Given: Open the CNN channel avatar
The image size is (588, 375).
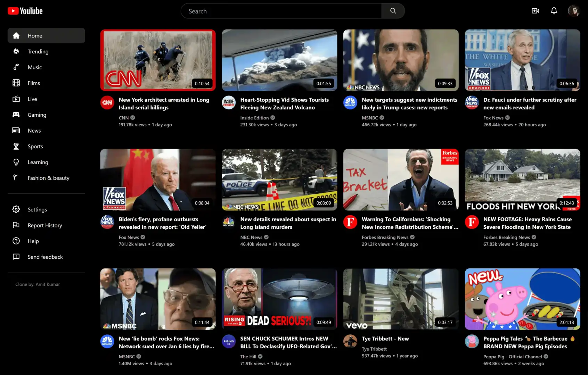Looking at the screenshot, I should coord(107,103).
